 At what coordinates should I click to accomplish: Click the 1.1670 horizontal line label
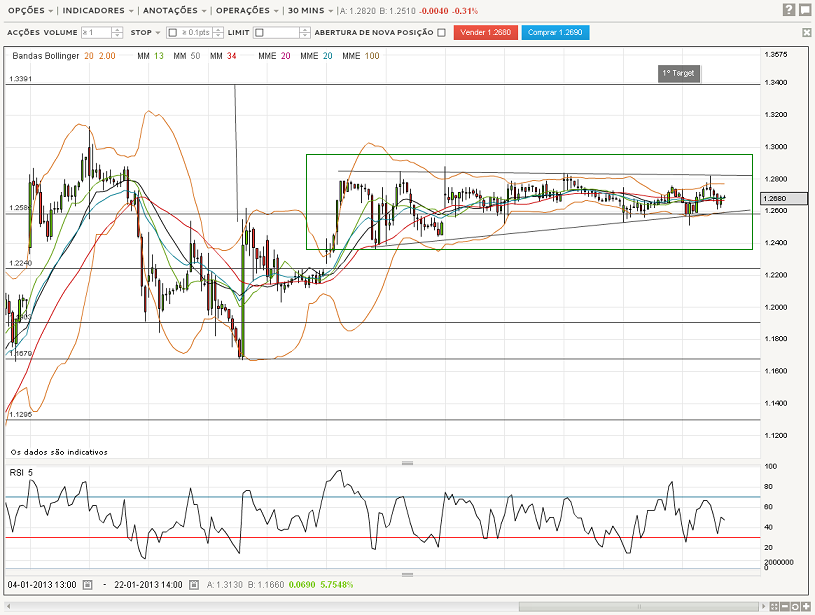pos(20,354)
